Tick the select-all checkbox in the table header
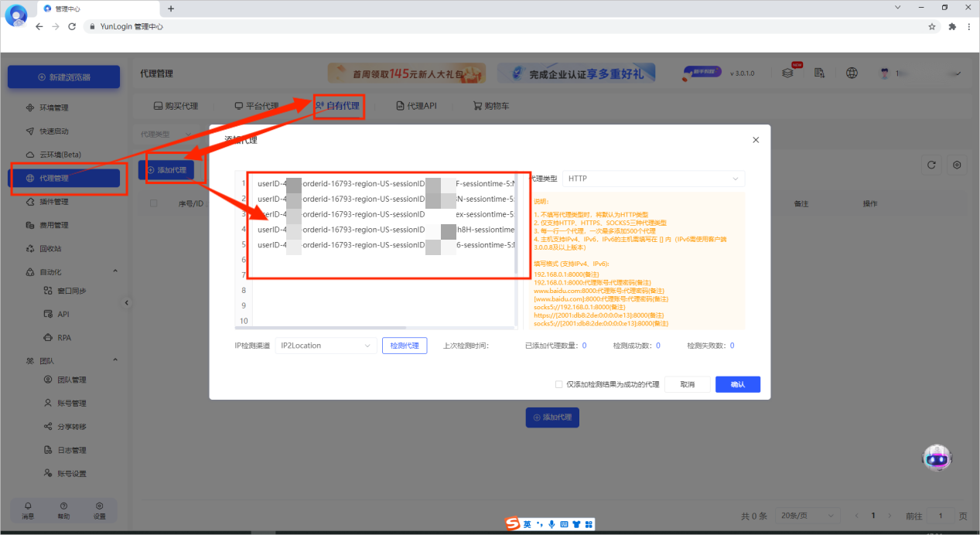 (x=153, y=203)
